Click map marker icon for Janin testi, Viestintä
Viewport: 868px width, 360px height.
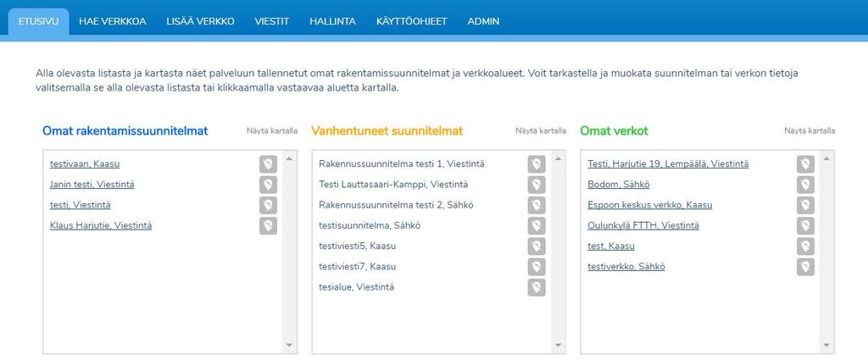point(268,184)
